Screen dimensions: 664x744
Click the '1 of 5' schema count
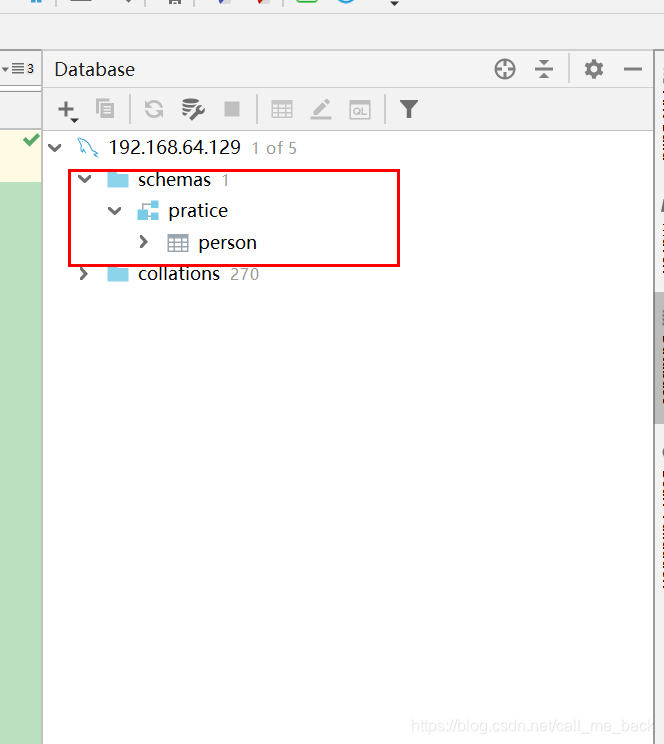coord(274,149)
